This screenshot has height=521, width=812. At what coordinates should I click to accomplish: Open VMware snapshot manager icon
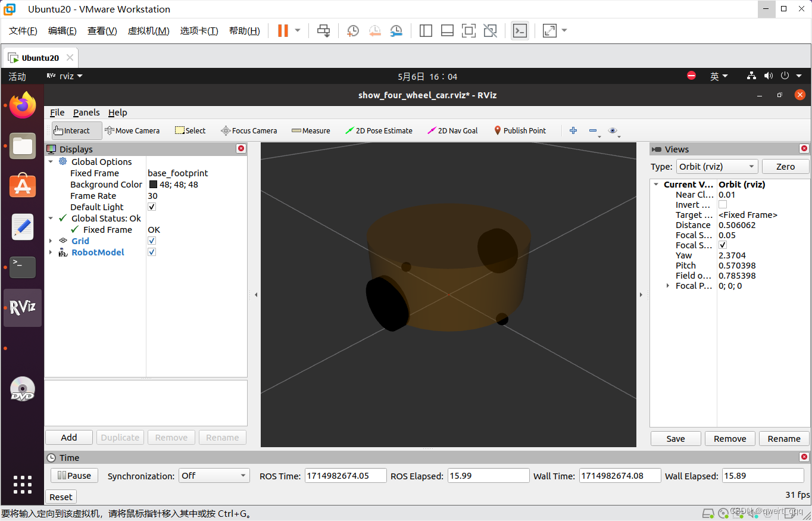(x=396, y=30)
